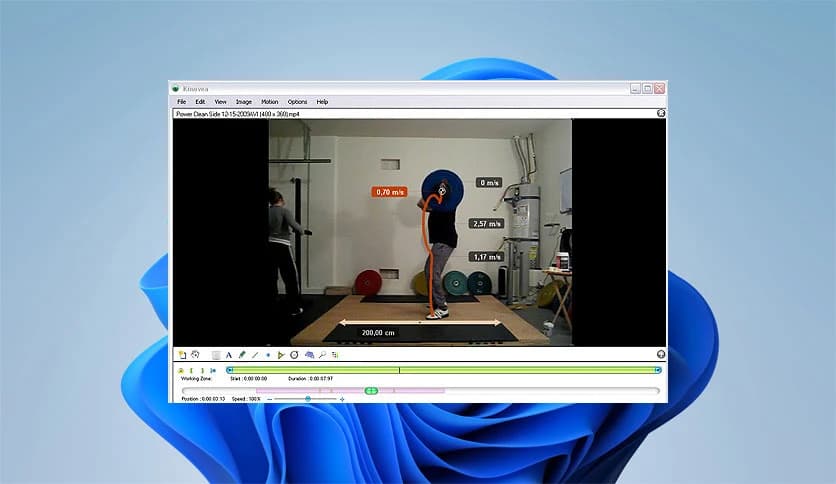Select the blue cross marker tool
The width and height of the screenshot is (836, 484).
point(268,355)
